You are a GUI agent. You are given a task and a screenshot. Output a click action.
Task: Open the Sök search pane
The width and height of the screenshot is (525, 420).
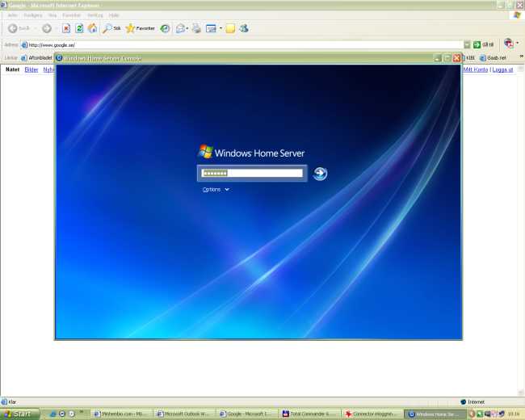(111, 28)
